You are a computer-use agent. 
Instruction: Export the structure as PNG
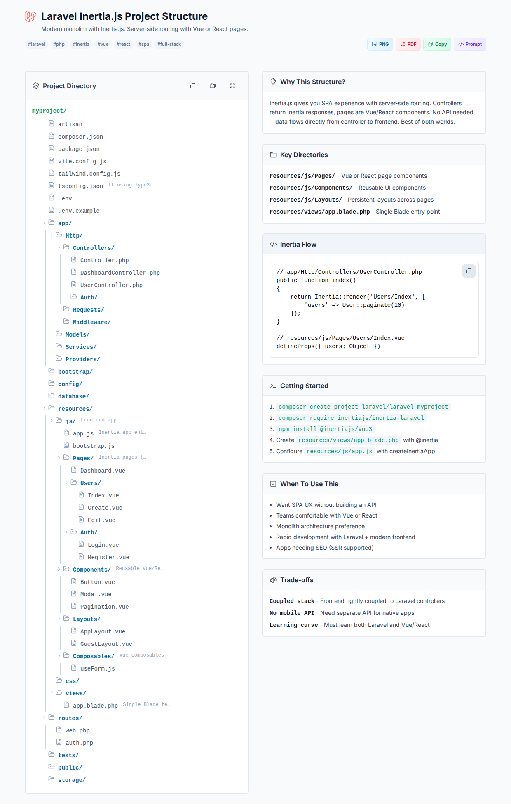point(380,44)
